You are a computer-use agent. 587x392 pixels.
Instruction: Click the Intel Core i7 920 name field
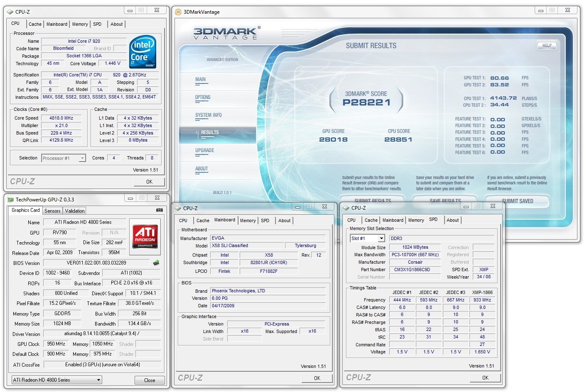pyautogui.click(x=84, y=41)
